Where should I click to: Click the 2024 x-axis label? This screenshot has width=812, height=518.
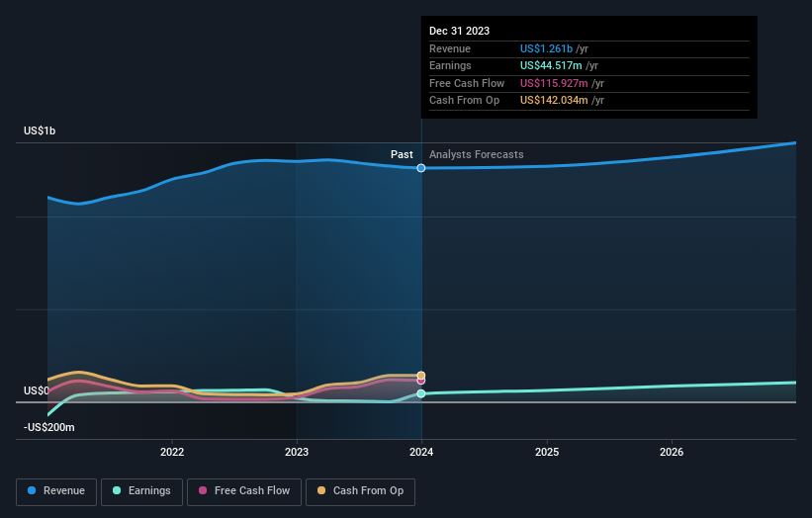coord(421,453)
